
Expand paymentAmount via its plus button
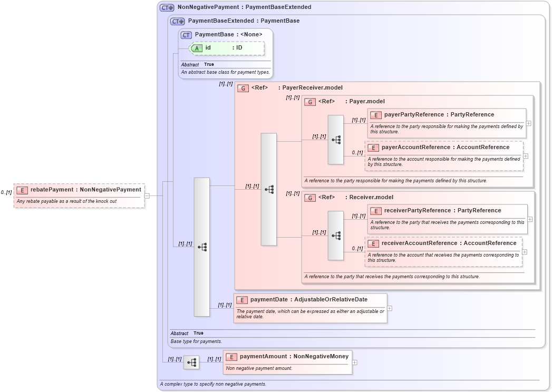pos(354,362)
